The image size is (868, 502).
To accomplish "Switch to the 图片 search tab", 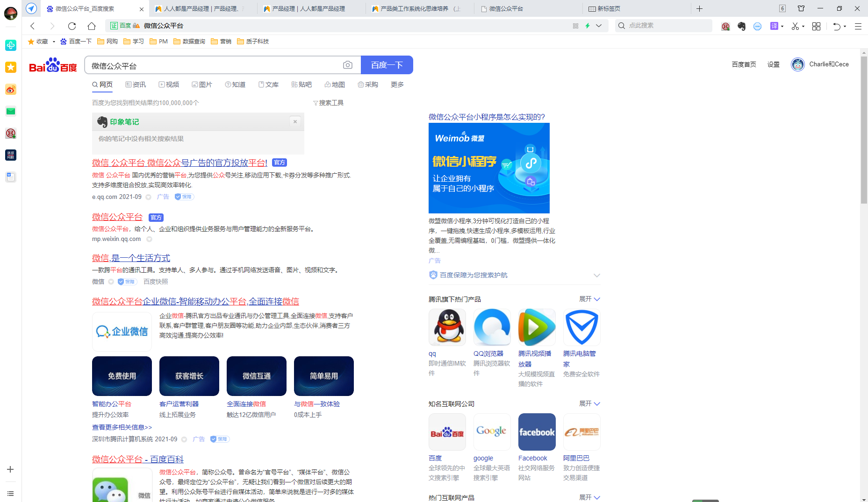I will click(x=202, y=85).
